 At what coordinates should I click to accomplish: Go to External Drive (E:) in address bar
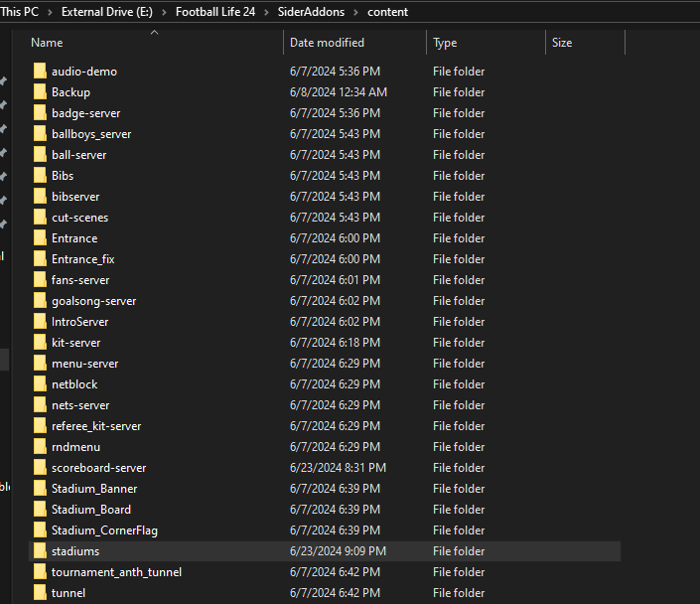tap(107, 12)
